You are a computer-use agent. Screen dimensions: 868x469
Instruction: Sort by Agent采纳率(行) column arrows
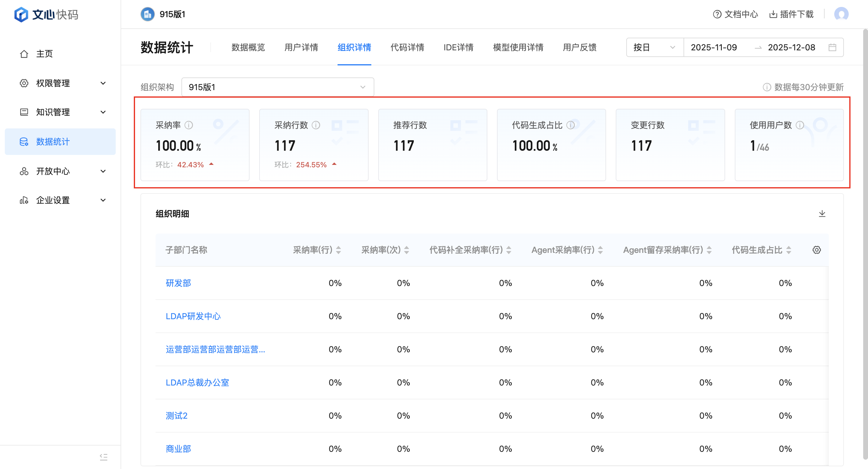600,250
